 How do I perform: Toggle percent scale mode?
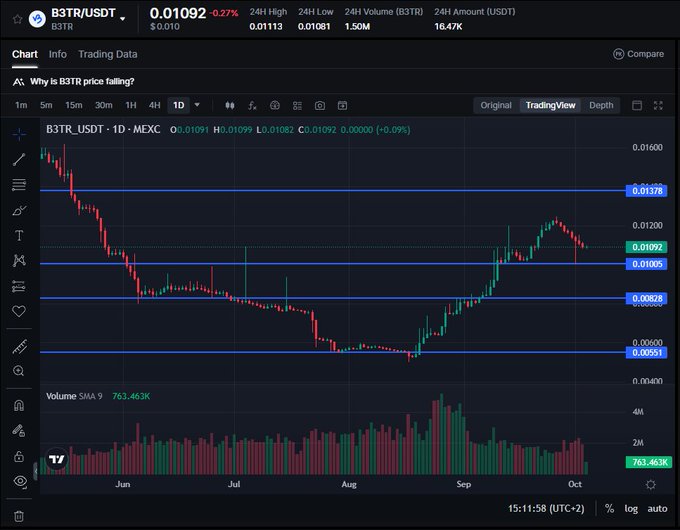609,508
